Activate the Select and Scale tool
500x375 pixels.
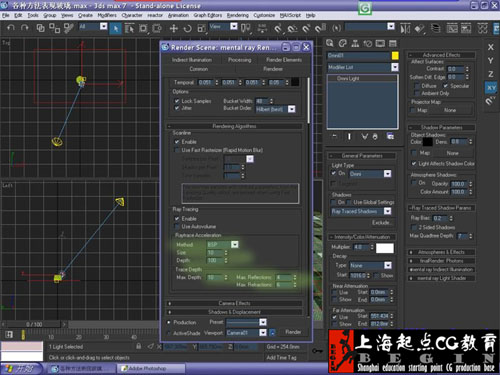point(201,29)
